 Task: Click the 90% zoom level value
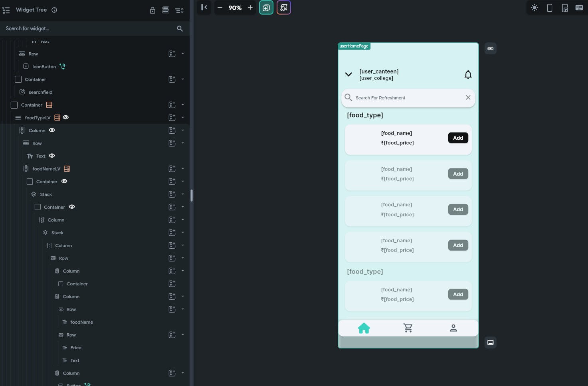tap(235, 8)
